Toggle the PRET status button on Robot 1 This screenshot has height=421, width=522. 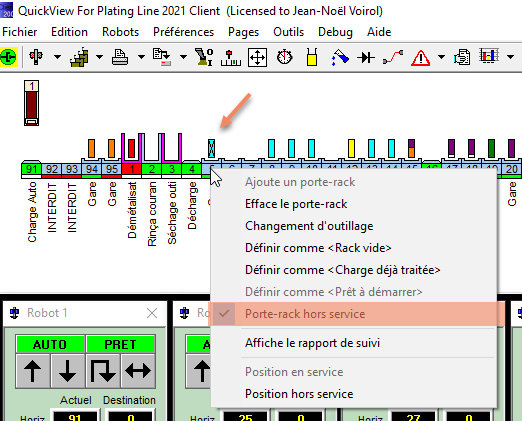point(121,344)
